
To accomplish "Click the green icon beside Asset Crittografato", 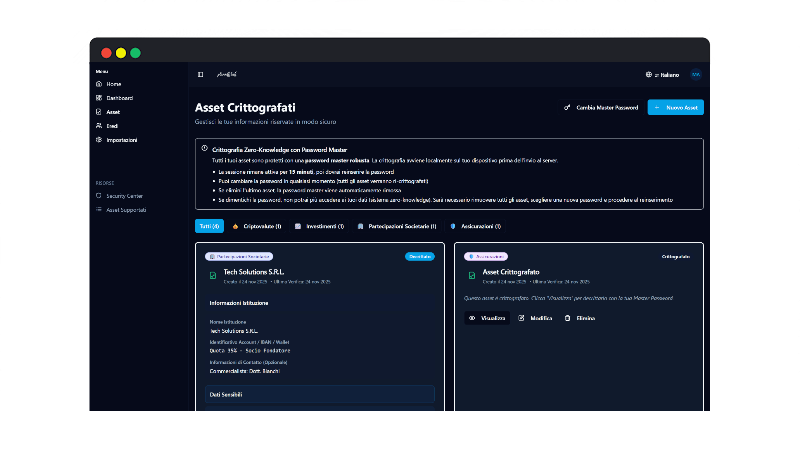I will (472, 276).
